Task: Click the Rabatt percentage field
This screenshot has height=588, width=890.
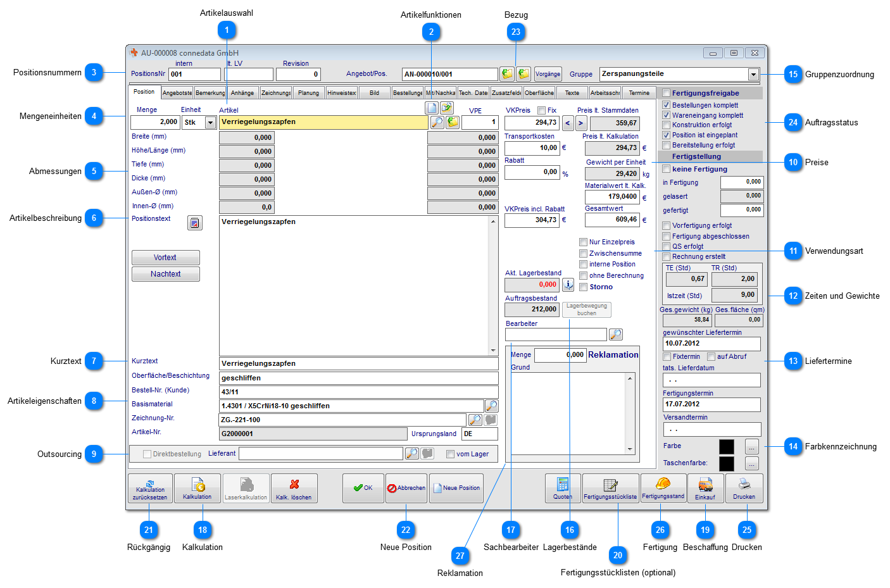Action: (532, 172)
